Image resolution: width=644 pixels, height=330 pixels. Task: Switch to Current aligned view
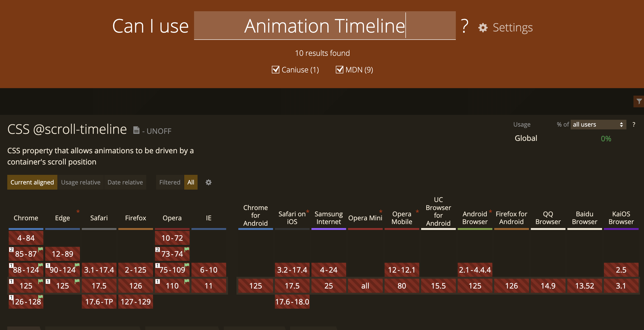pos(32,182)
